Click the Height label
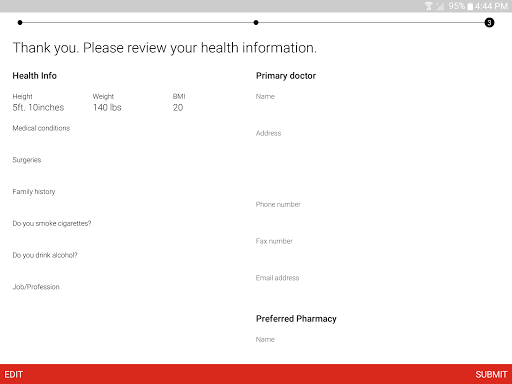Screen dimensions: 512x384 [x=23, y=96]
